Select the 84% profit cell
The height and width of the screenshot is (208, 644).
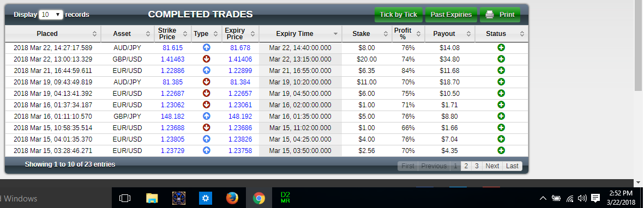tap(408, 71)
